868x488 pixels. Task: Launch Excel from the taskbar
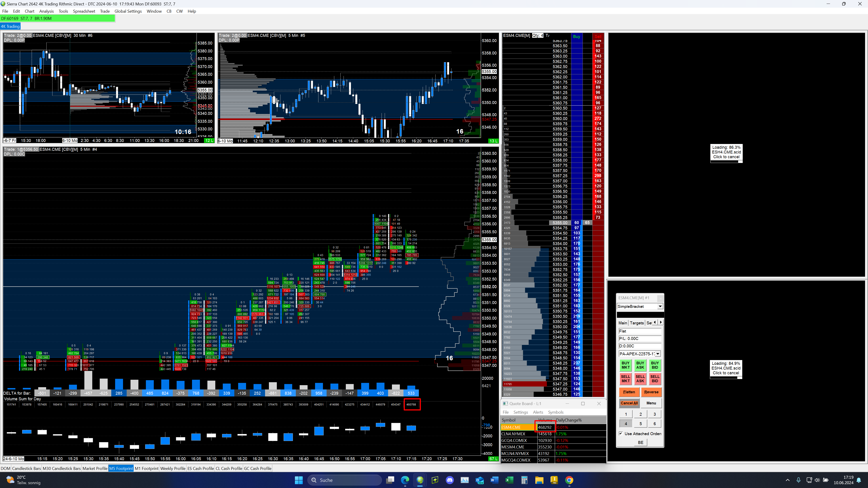(x=509, y=480)
